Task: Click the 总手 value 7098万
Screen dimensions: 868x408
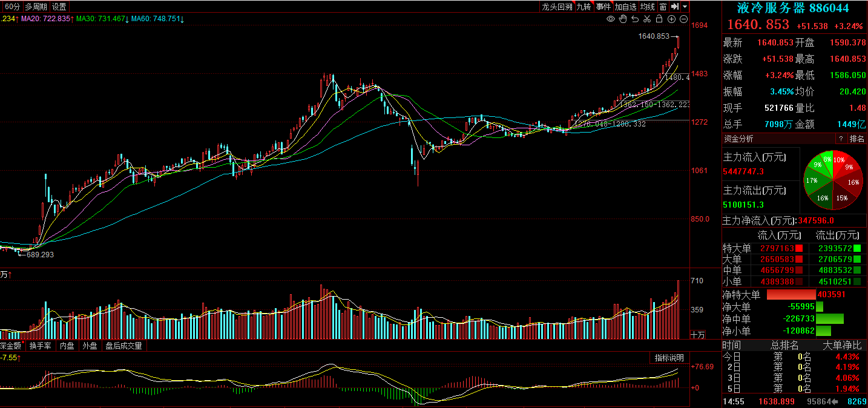Action: tap(778, 124)
